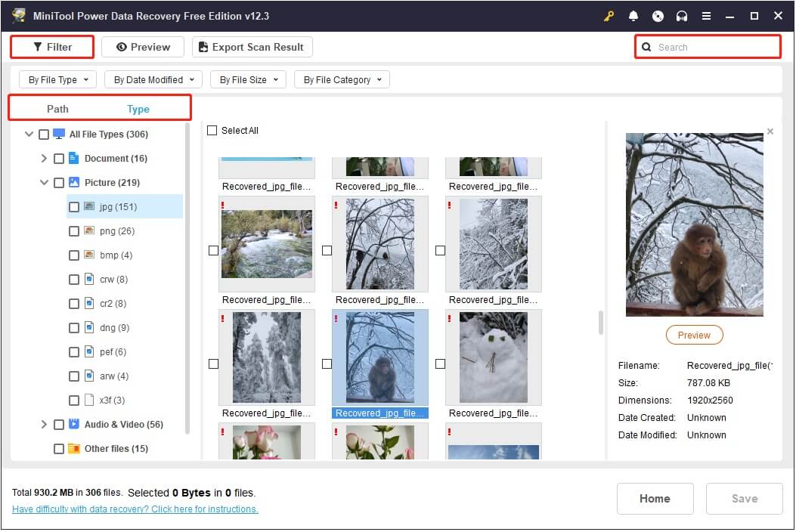Switch to the Path tab

pyautogui.click(x=57, y=109)
